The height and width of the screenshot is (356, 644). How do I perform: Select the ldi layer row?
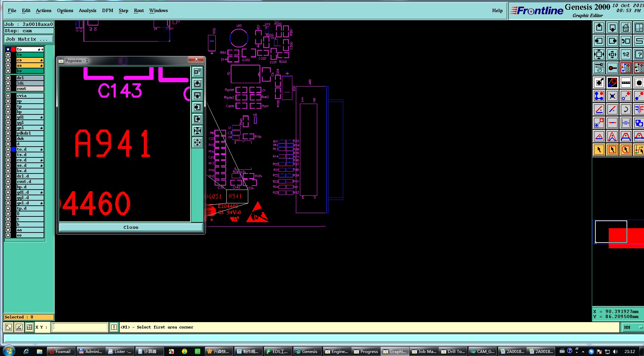30,83
